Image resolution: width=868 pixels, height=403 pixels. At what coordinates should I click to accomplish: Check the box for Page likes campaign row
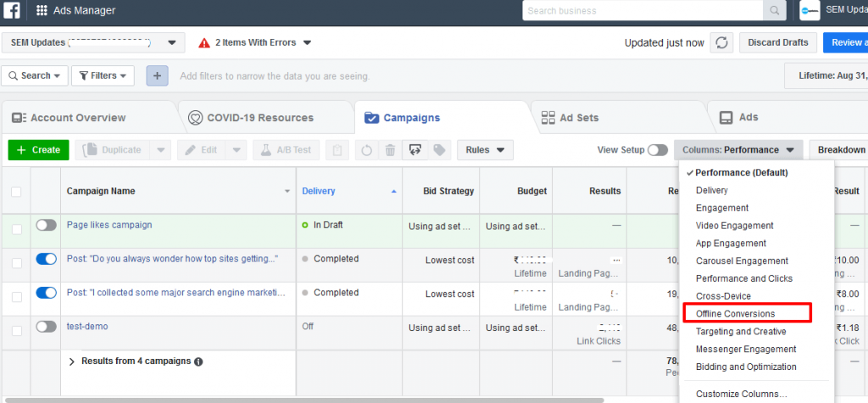coord(17,229)
